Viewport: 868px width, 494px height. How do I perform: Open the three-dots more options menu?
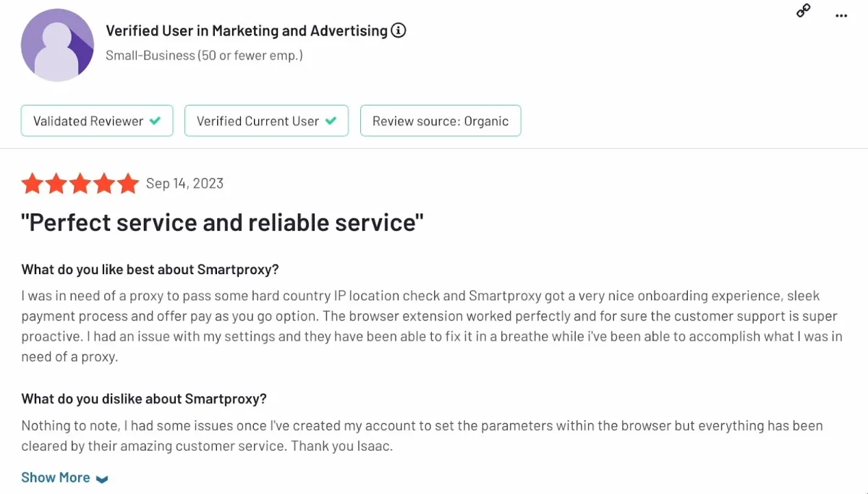841,15
